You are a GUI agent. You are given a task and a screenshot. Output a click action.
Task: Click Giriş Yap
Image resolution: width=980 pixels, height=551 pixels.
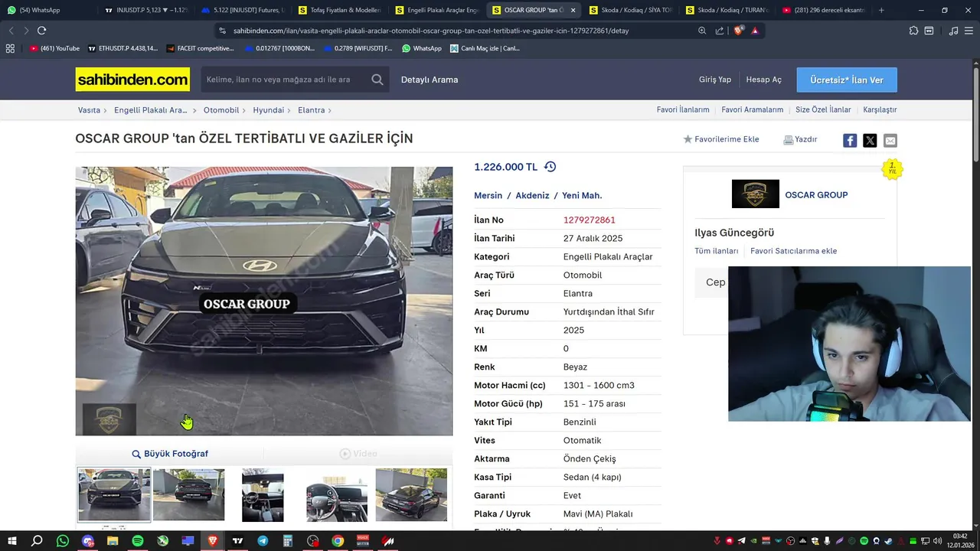[x=715, y=80]
